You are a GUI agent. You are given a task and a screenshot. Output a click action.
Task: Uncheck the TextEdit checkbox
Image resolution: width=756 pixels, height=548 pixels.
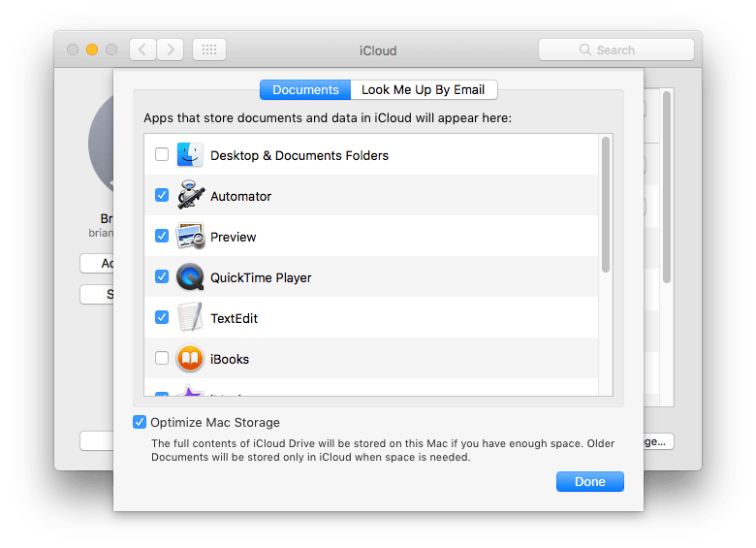pos(162,318)
